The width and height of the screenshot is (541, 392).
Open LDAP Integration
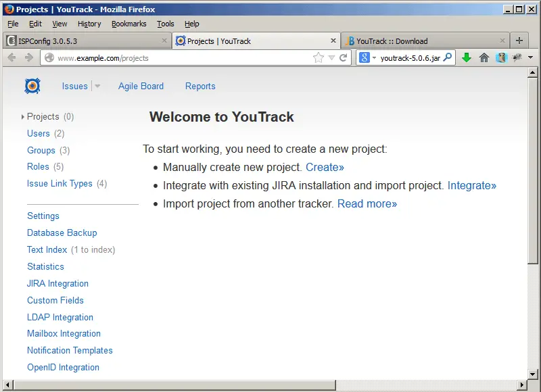click(x=60, y=317)
